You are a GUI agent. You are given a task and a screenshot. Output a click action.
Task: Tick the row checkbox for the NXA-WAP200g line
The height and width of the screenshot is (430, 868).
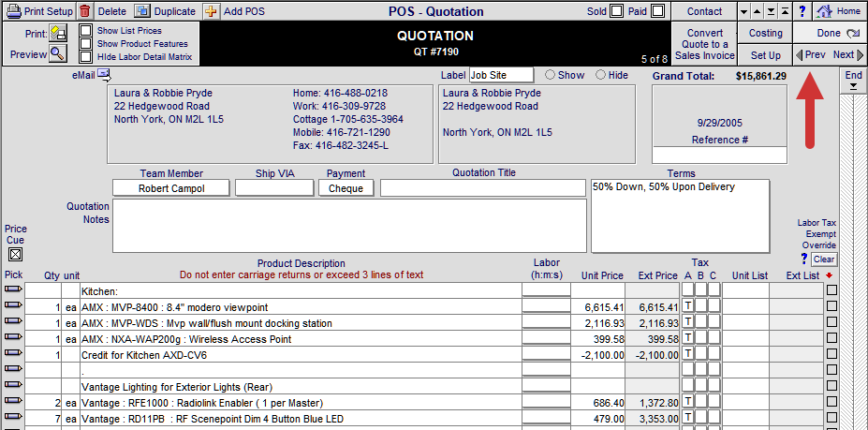831,338
